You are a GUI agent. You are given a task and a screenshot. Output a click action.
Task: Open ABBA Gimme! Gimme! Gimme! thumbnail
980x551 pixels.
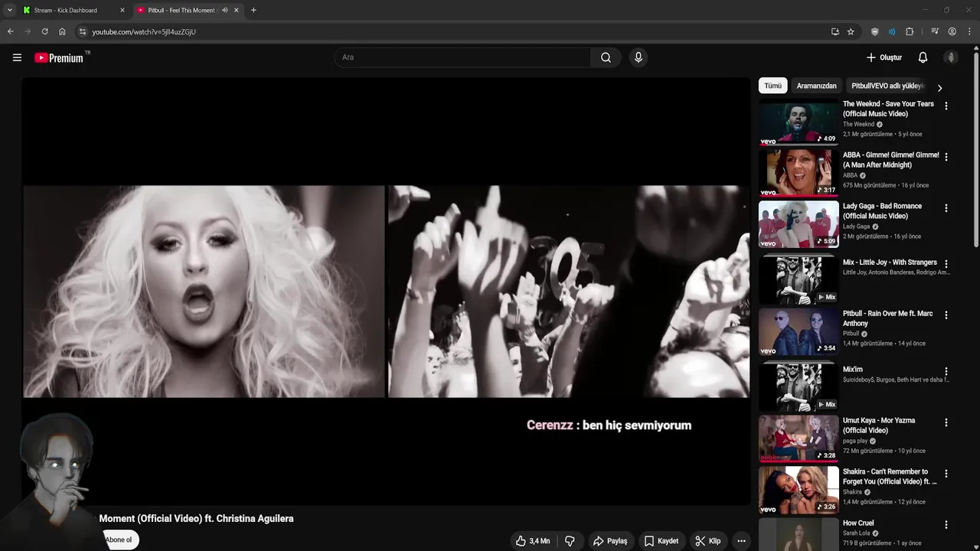click(x=799, y=173)
